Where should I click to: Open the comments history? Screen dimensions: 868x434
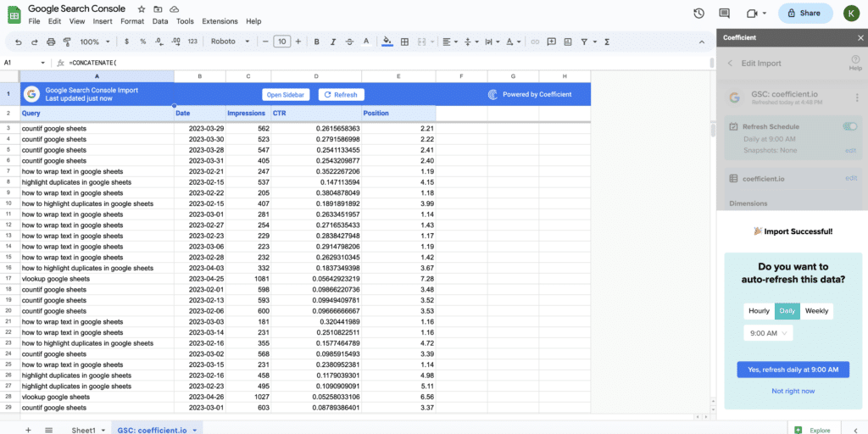724,14
